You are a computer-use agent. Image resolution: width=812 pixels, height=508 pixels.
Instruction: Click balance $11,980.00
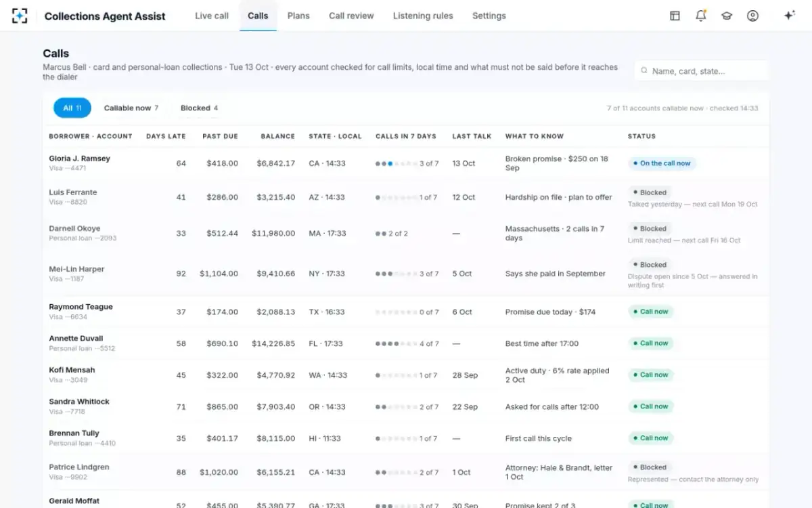pyautogui.click(x=273, y=233)
